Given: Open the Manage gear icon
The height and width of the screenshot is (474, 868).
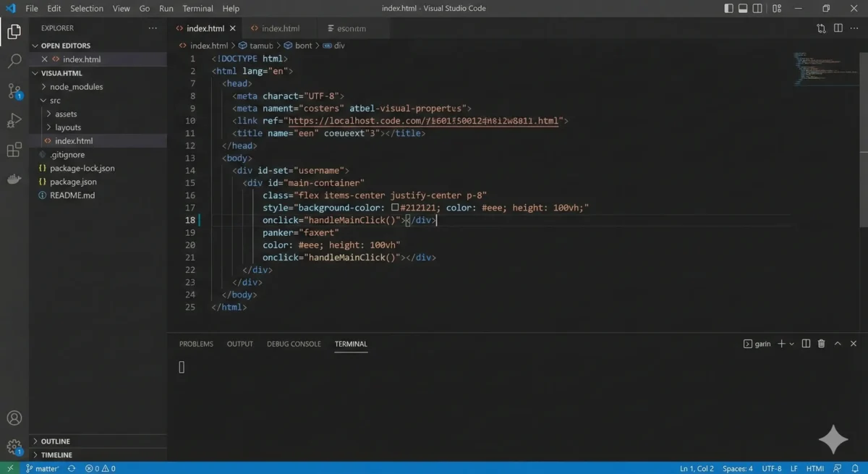Looking at the screenshot, I should [x=14, y=447].
